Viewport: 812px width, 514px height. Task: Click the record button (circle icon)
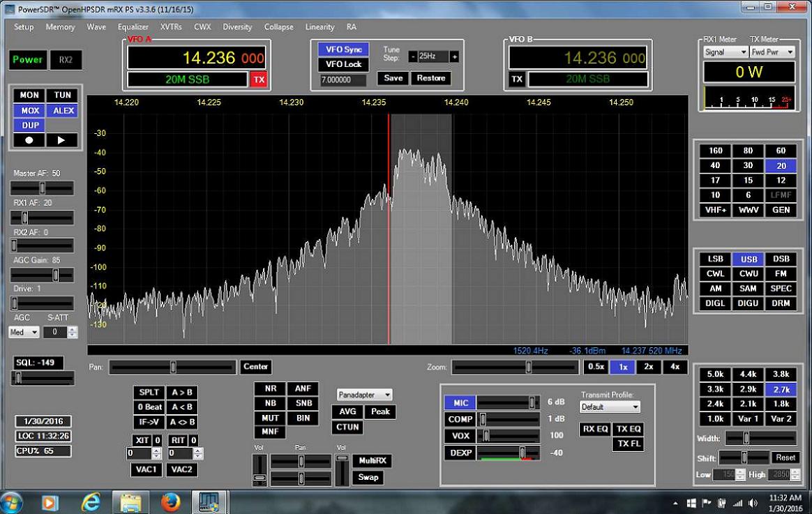(x=29, y=140)
